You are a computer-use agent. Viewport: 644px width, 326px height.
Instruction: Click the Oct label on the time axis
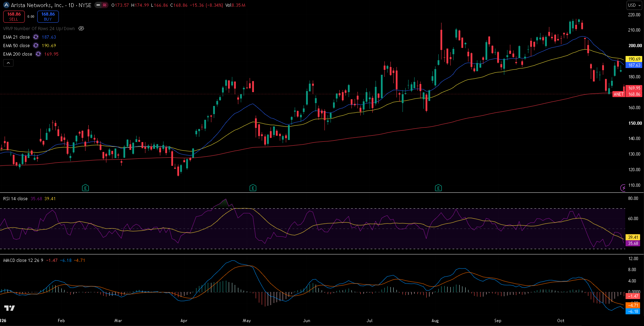click(561, 321)
